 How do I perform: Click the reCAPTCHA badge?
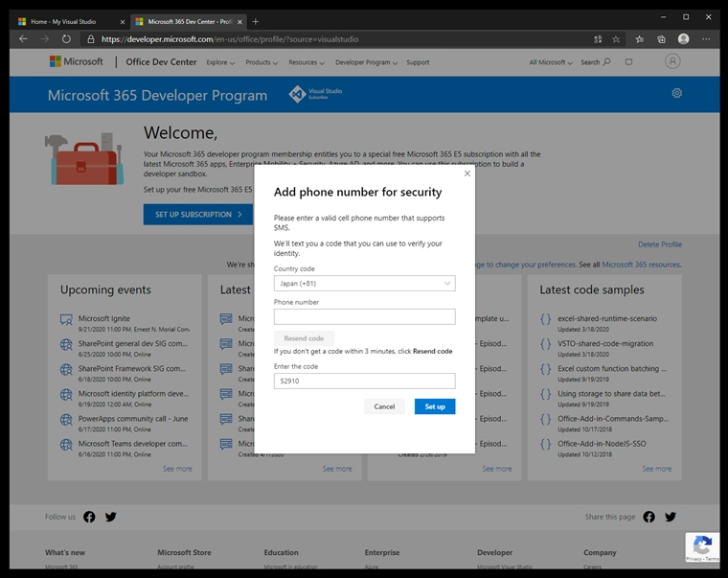coord(702,547)
